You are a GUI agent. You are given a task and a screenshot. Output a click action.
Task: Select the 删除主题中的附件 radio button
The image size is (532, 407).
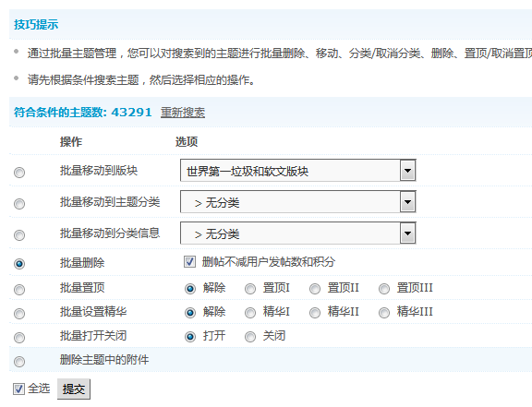pos(19,362)
